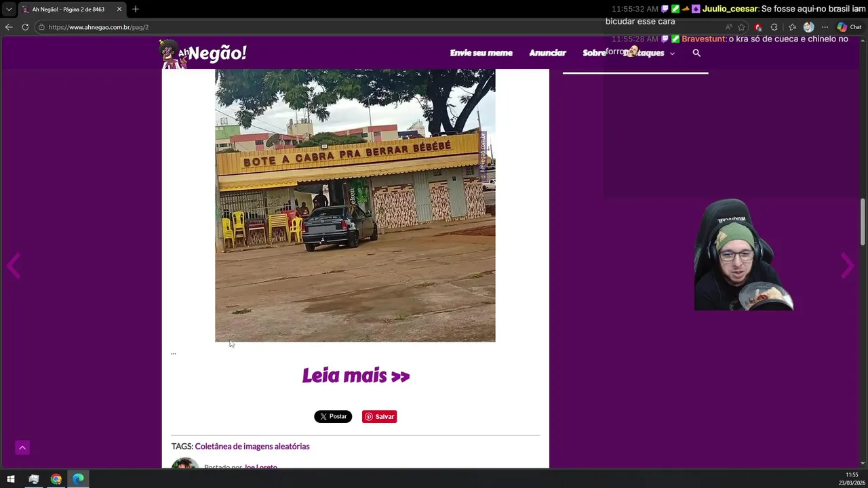868x488 pixels.
Task: Click the page vertical scrollbar thumb
Action: click(863, 222)
